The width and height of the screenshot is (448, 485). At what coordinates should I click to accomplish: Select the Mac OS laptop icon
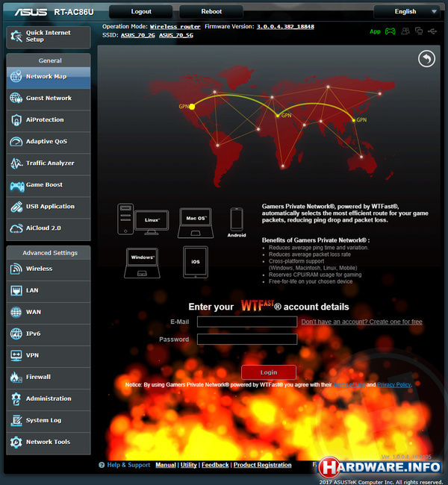(196, 223)
